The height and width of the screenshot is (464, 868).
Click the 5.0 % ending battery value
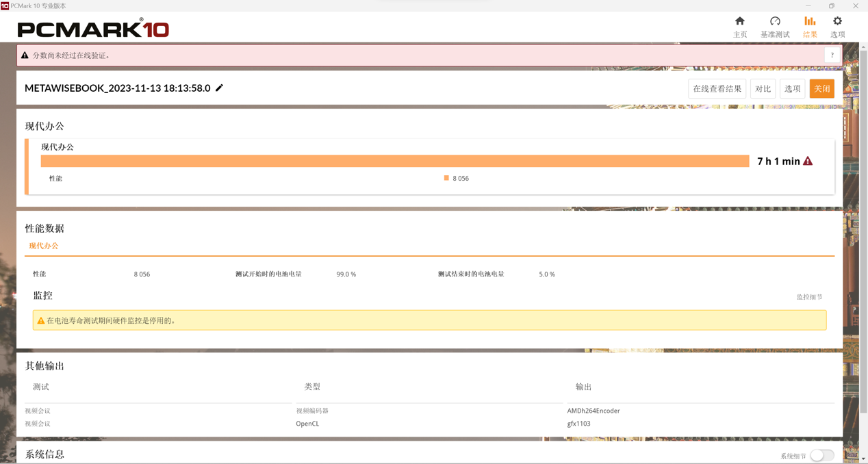point(546,274)
